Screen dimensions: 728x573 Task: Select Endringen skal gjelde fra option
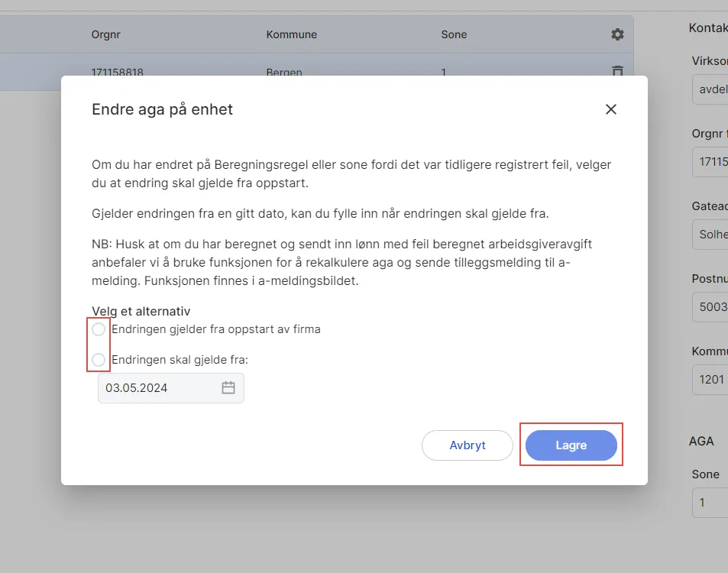click(99, 360)
